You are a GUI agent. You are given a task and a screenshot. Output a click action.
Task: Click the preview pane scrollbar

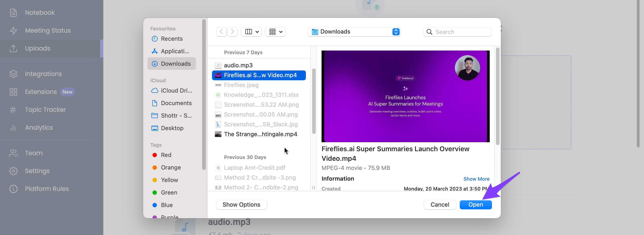(x=498, y=96)
